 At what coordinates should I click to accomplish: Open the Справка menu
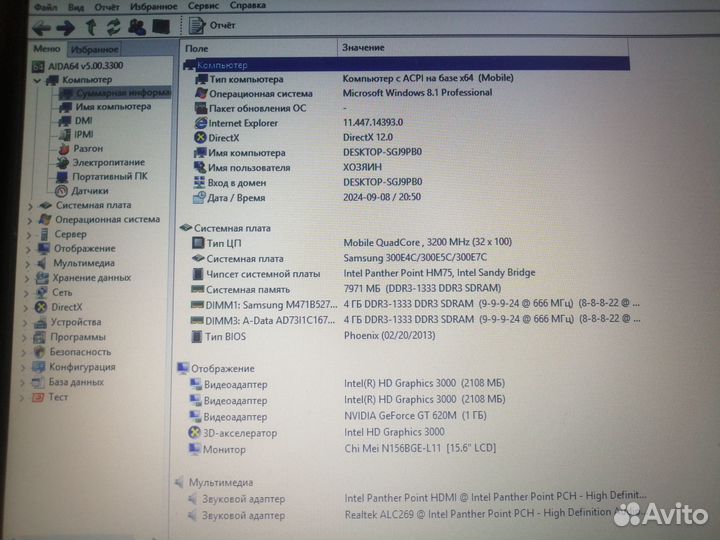248,6
